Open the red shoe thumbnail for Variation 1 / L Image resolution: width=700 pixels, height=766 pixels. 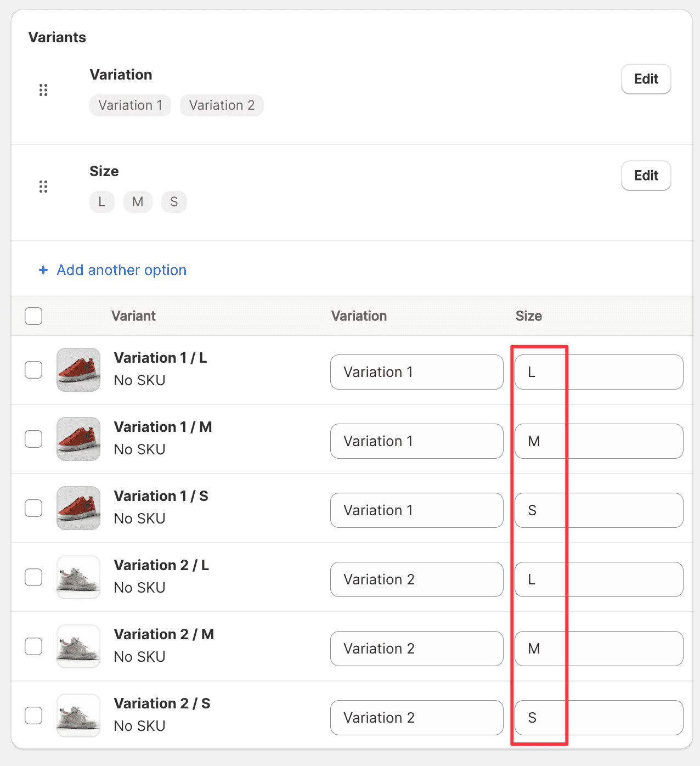[78, 370]
